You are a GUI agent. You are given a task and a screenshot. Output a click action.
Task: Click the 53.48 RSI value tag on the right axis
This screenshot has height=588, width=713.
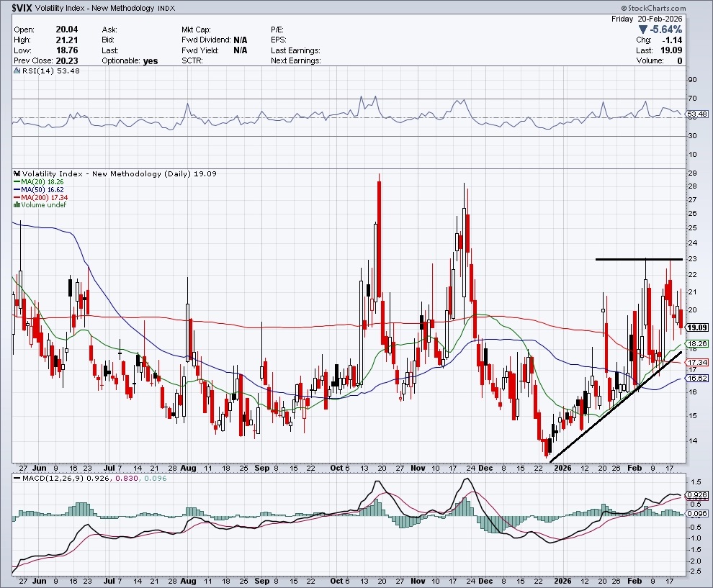(x=696, y=114)
